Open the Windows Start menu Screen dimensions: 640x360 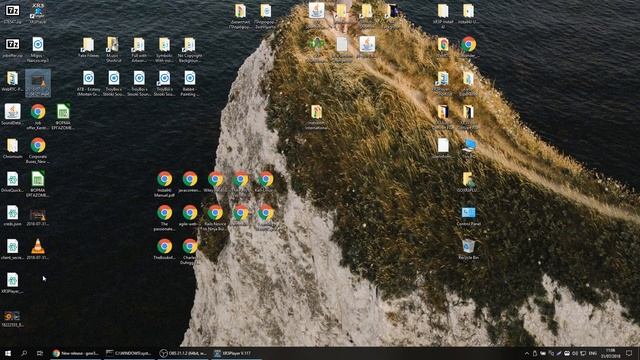tap(8, 353)
